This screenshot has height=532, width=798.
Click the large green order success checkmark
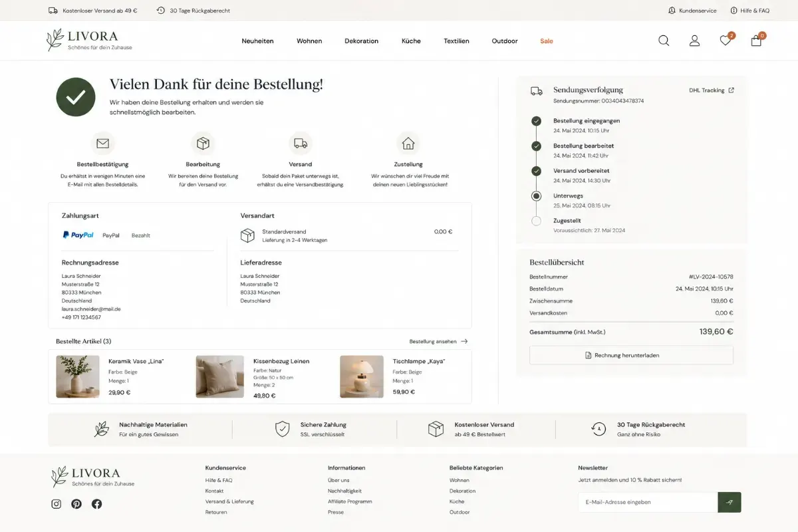pyautogui.click(x=76, y=97)
